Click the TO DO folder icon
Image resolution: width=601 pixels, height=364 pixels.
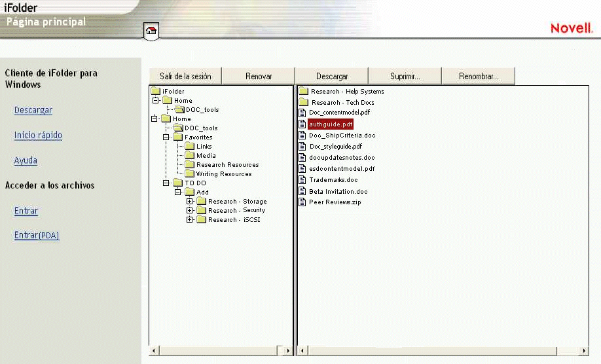point(177,183)
